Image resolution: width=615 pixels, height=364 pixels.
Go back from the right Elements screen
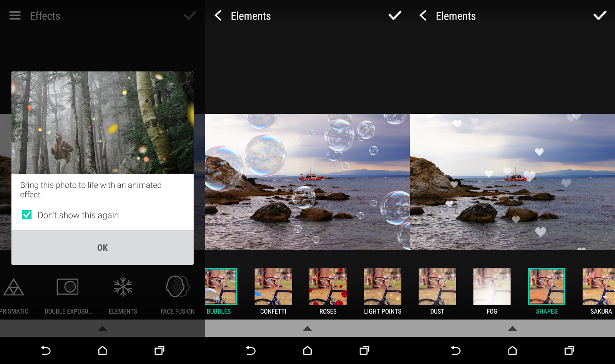[423, 16]
